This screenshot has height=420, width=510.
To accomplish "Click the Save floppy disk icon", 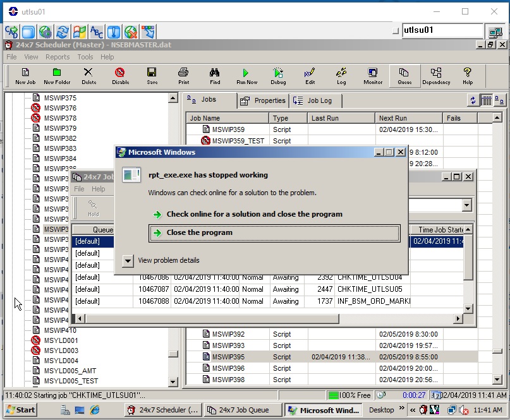I will (152, 76).
